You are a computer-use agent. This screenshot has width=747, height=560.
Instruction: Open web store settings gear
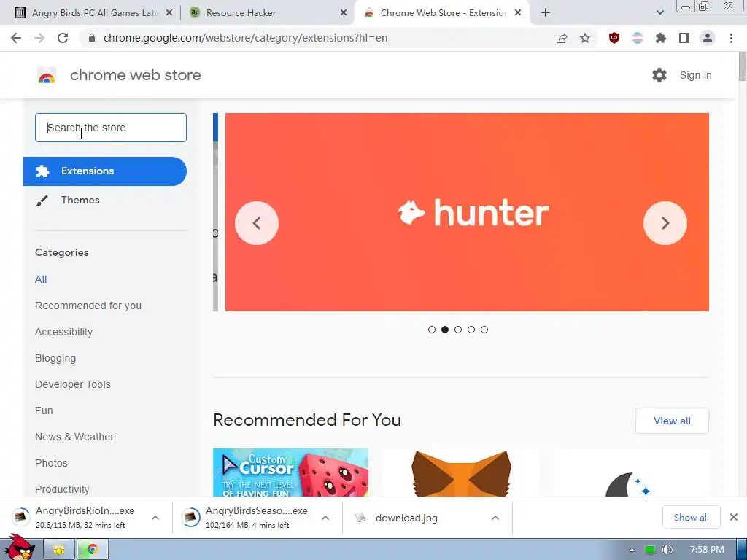tap(659, 75)
